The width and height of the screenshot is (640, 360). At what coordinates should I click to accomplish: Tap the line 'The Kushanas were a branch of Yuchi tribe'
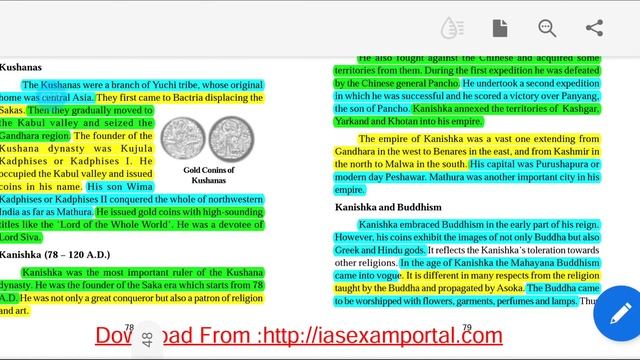point(142,85)
